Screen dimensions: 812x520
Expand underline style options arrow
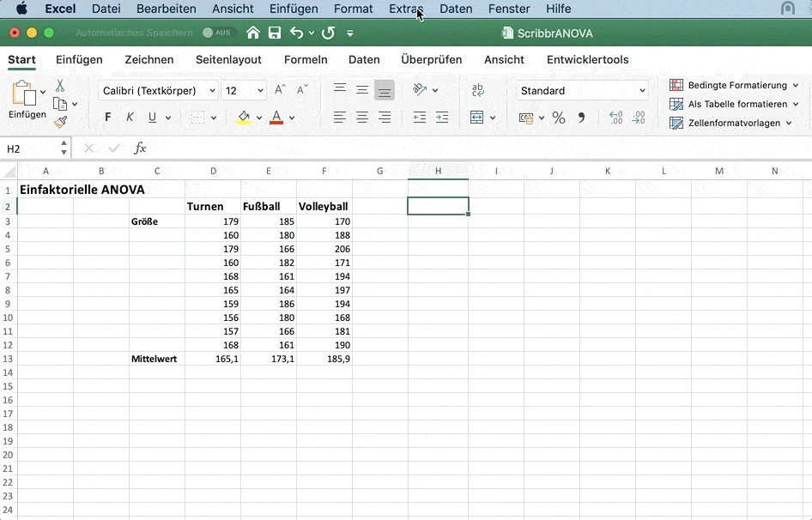pyautogui.click(x=168, y=118)
